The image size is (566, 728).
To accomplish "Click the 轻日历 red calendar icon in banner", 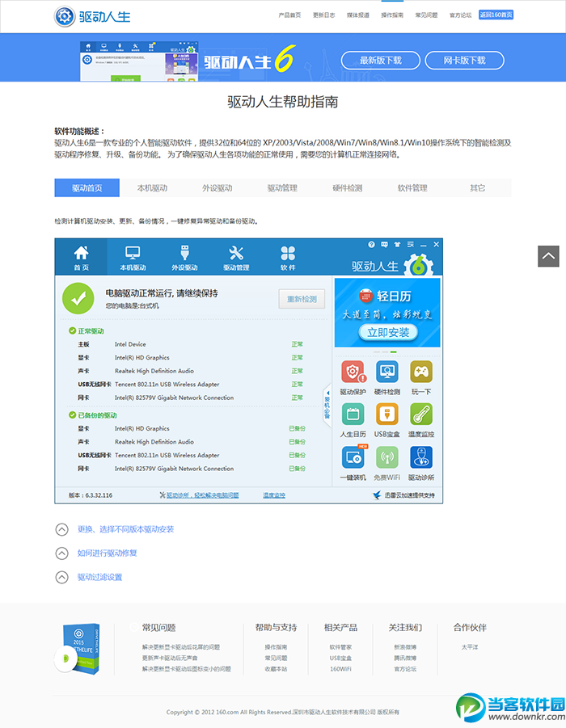I will [366, 295].
